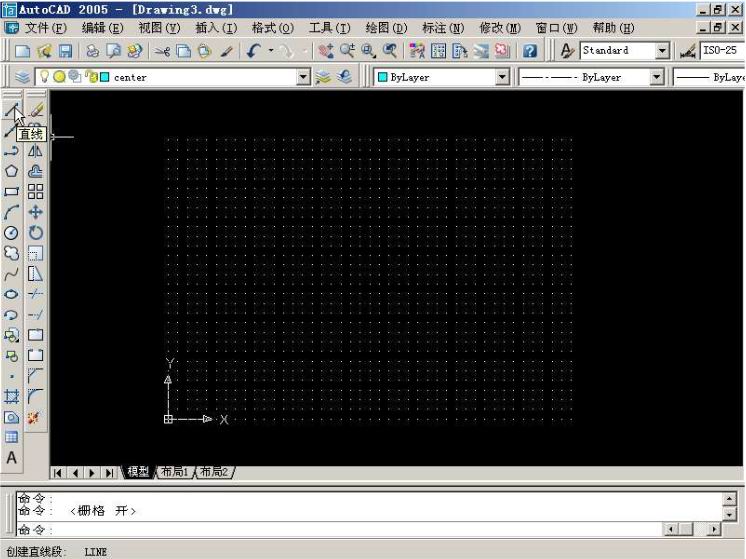The height and width of the screenshot is (559, 746).
Task: Select the Explode modify tool
Action: pyautogui.click(x=33, y=418)
